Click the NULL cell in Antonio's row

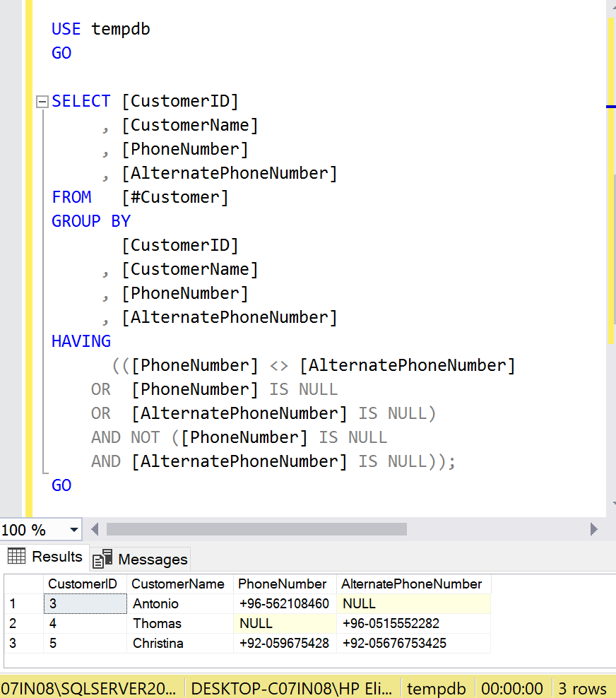pos(413,603)
